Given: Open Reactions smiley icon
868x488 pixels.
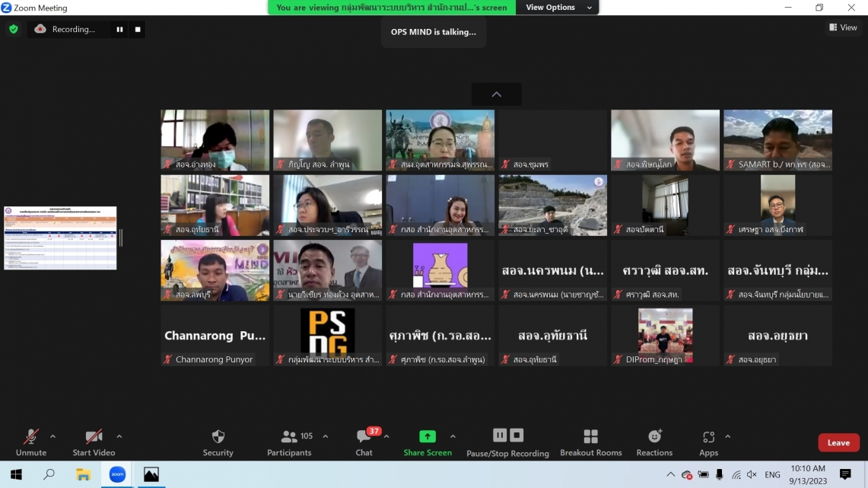Looking at the screenshot, I should pyautogui.click(x=654, y=436).
